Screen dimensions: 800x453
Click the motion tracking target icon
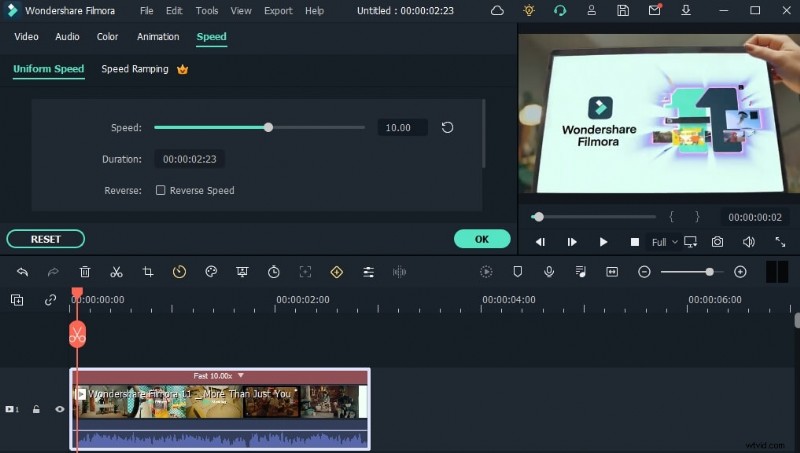[x=305, y=272]
